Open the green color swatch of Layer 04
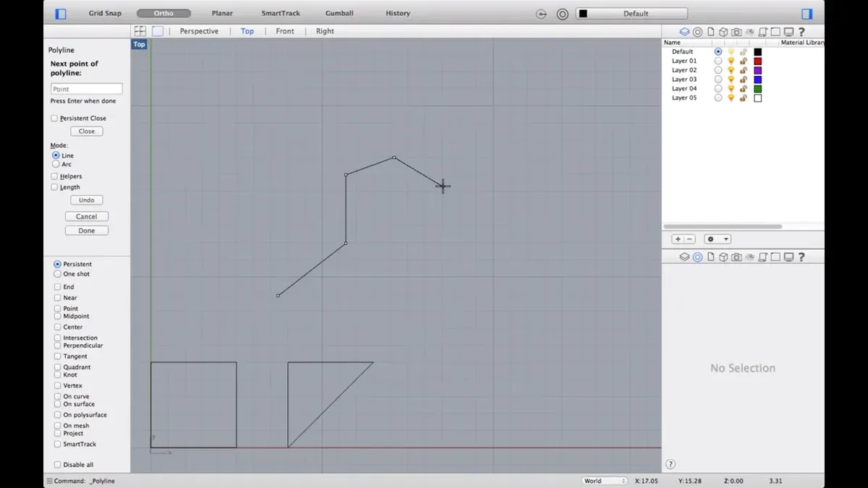868x488 pixels. click(758, 89)
